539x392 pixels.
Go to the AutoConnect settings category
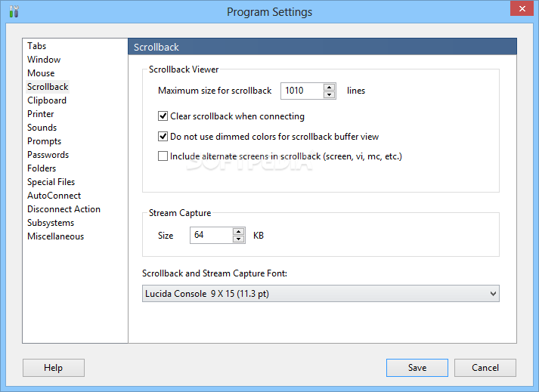[54, 196]
